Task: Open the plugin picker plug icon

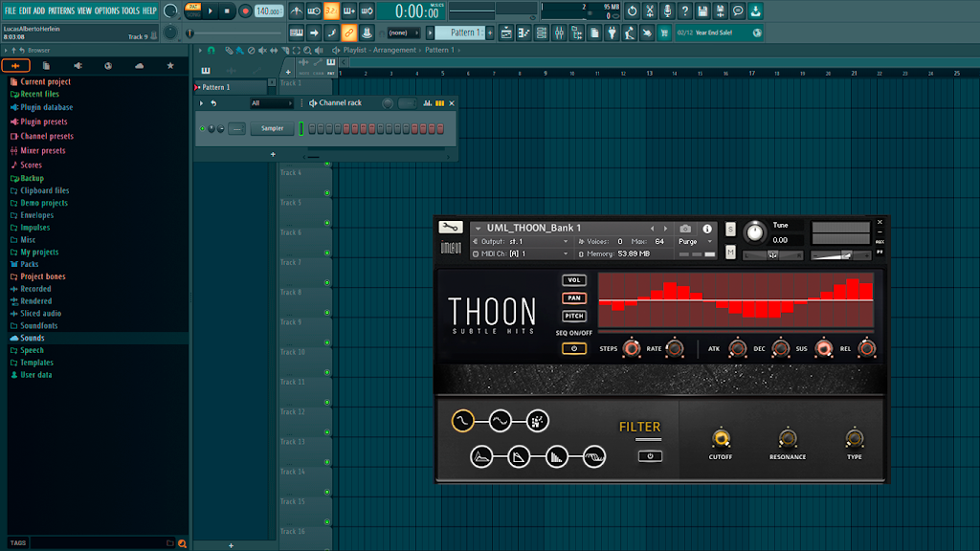Action: (x=612, y=33)
